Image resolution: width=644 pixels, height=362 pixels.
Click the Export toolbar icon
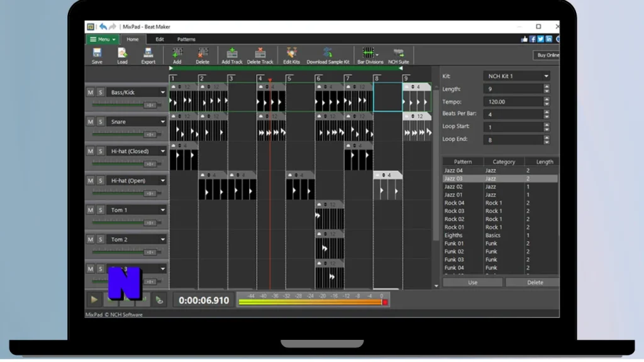click(x=148, y=55)
